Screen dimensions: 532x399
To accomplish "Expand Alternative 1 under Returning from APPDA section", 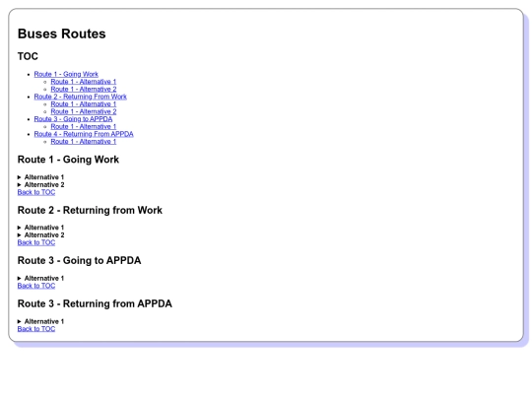I will pyautogui.click(x=40, y=321).
